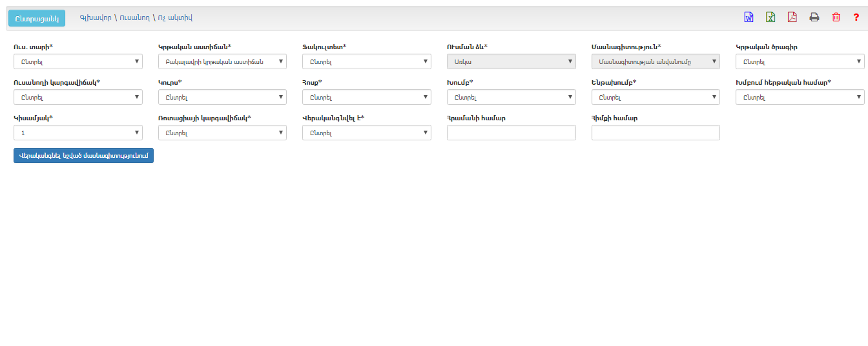Open the Ֆակուլտետ dropdown list
The image size is (868, 346).
click(367, 61)
